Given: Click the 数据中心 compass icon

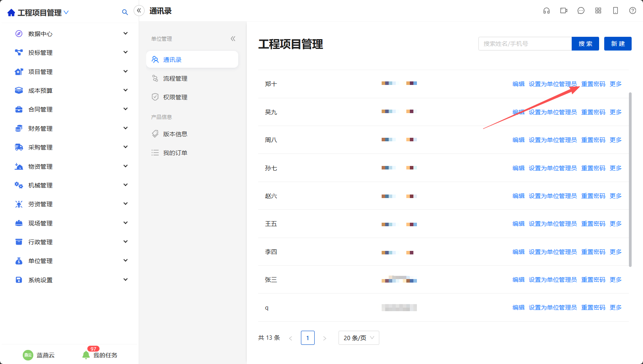Looking at the screenshot, I should [x=19, y=34].
